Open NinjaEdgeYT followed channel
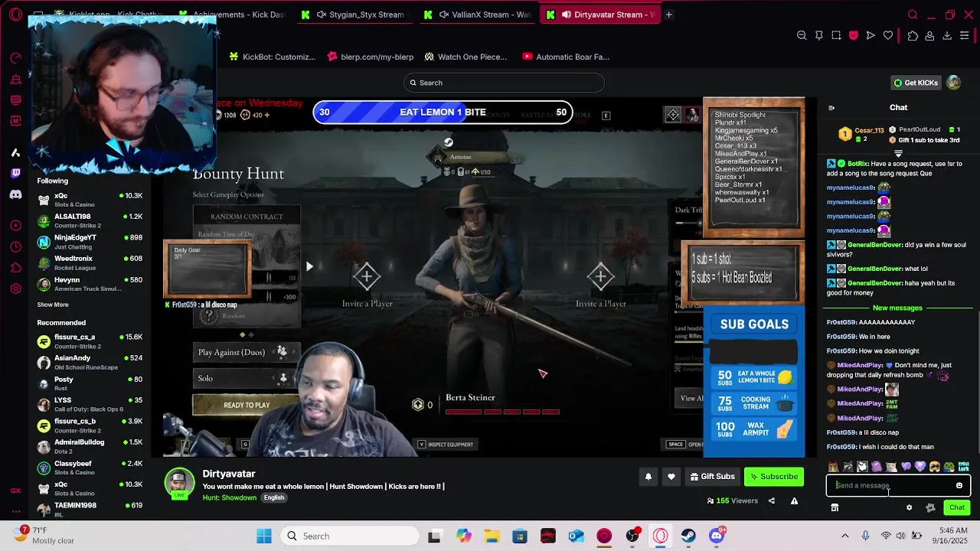Image resolution: width=980 pixels, height=551 pixels. coord(90,241)
